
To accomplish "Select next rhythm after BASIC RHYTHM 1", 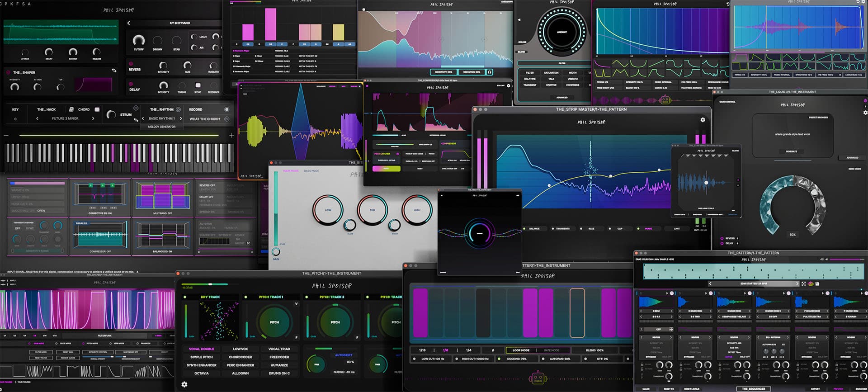I will click(x=181, y=118).
